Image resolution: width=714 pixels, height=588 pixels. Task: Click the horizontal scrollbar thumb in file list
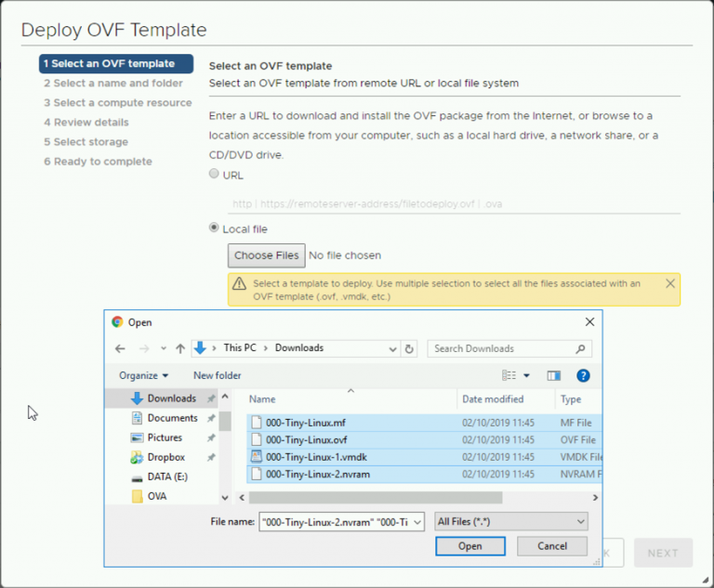pos(376,498)
